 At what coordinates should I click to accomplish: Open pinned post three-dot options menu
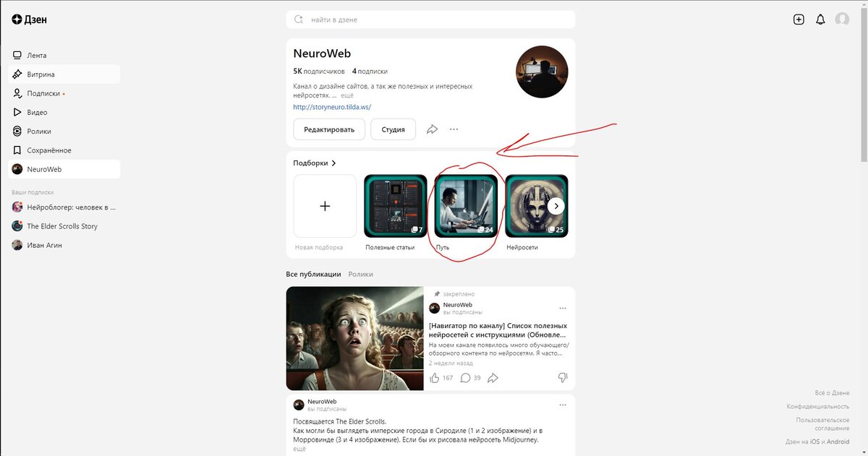[563, 308]
